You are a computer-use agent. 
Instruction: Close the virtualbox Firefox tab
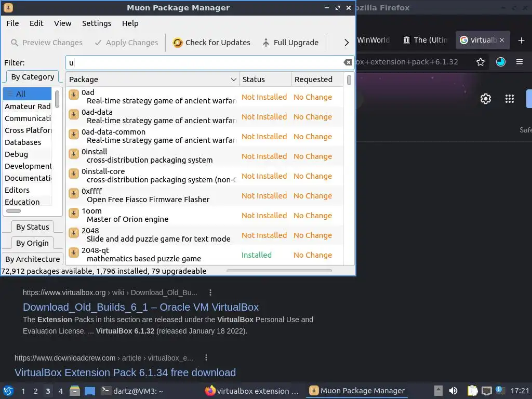click(502, 40)
